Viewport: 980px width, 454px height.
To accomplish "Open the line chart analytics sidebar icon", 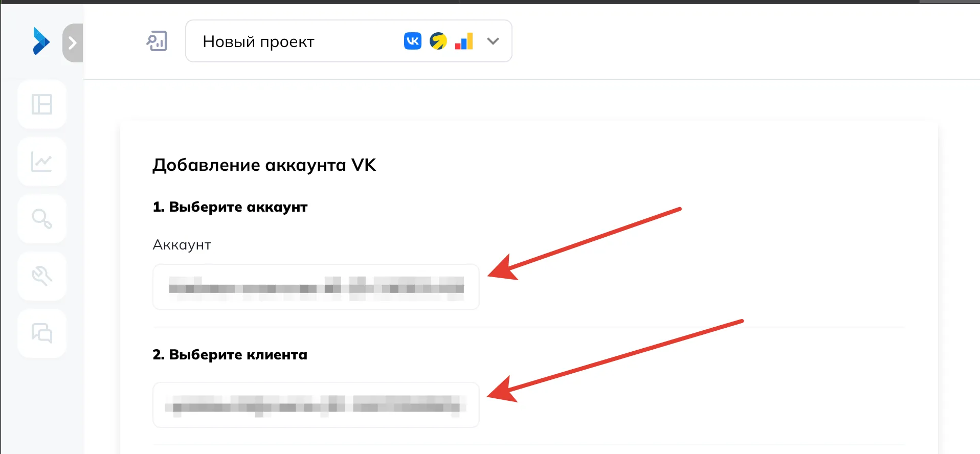I will (42, 162).
